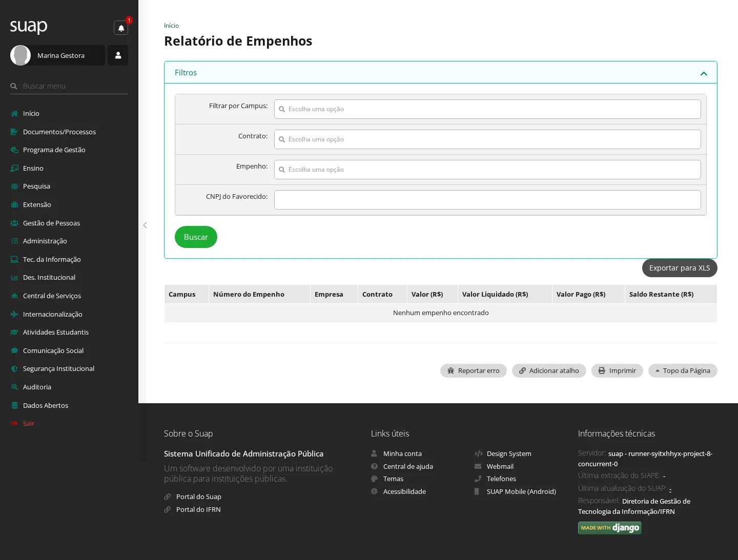
Task: Collapse the sidebar with the arrow handle
Action: [145, 225]
